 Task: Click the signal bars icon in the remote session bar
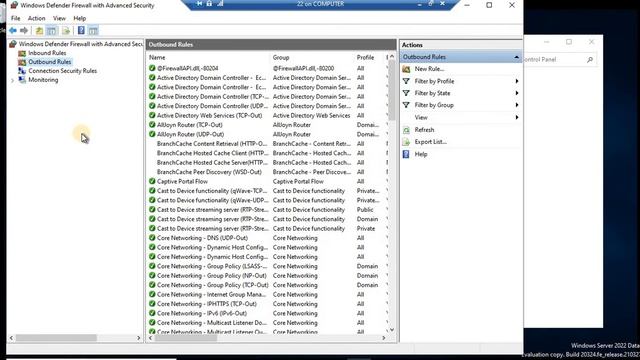pos(220,4)
